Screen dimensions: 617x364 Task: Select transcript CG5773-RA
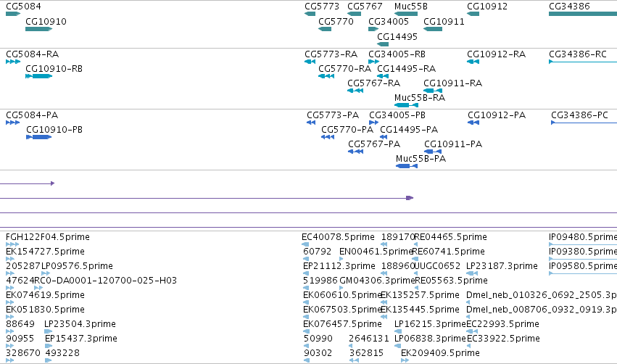point(331,54)
